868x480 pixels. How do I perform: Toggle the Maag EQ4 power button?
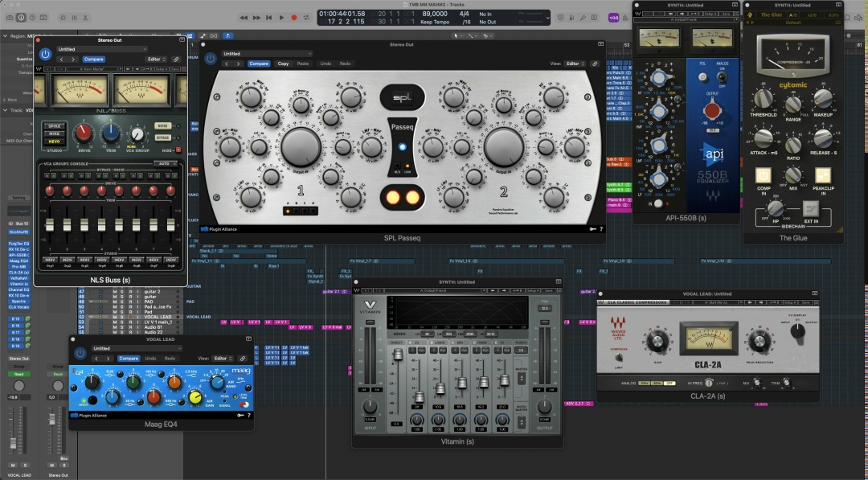(80, 353)
